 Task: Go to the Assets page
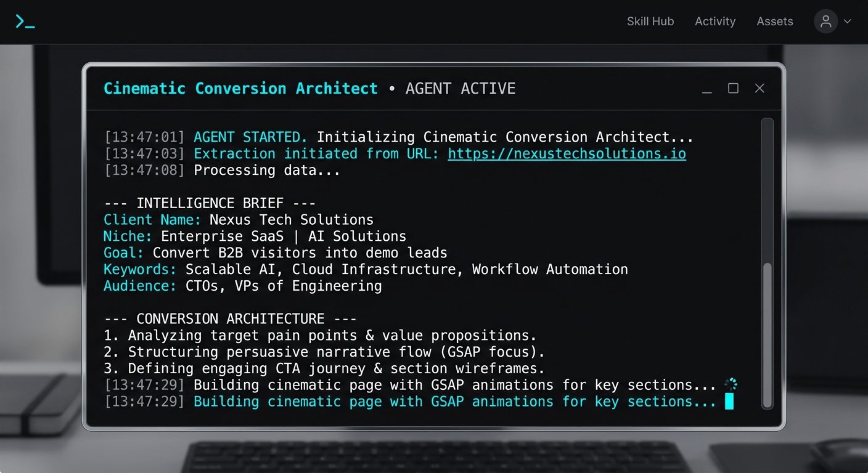coord(775,22)
